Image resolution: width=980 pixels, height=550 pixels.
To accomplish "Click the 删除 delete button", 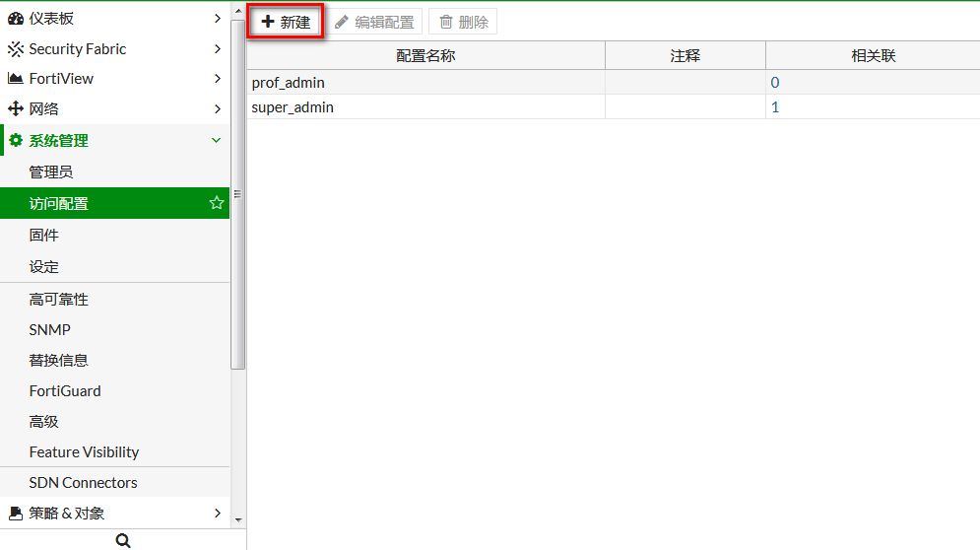I will point(463,22).
